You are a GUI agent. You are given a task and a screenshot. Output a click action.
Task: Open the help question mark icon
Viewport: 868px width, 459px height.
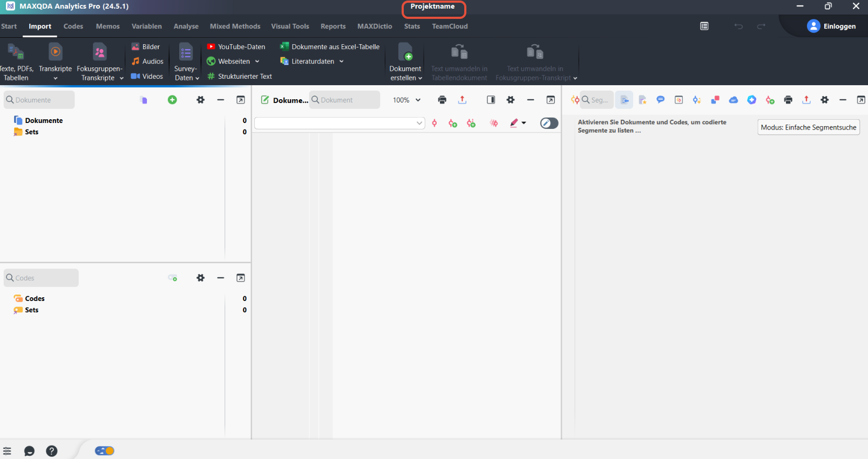(52, 451)
